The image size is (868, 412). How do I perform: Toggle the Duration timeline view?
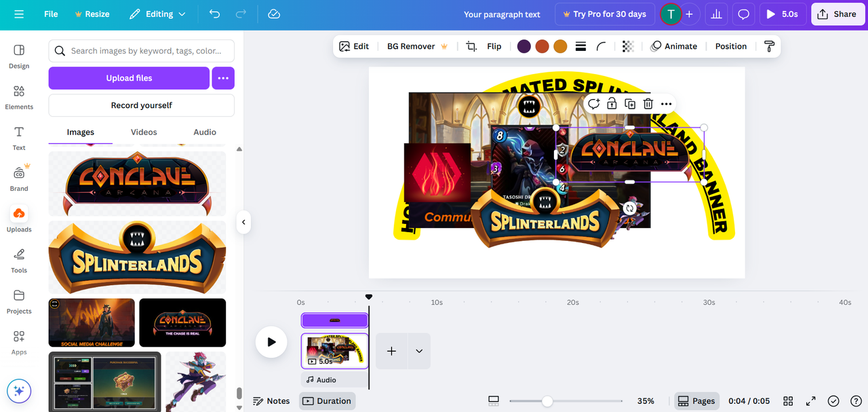point(328,401)
